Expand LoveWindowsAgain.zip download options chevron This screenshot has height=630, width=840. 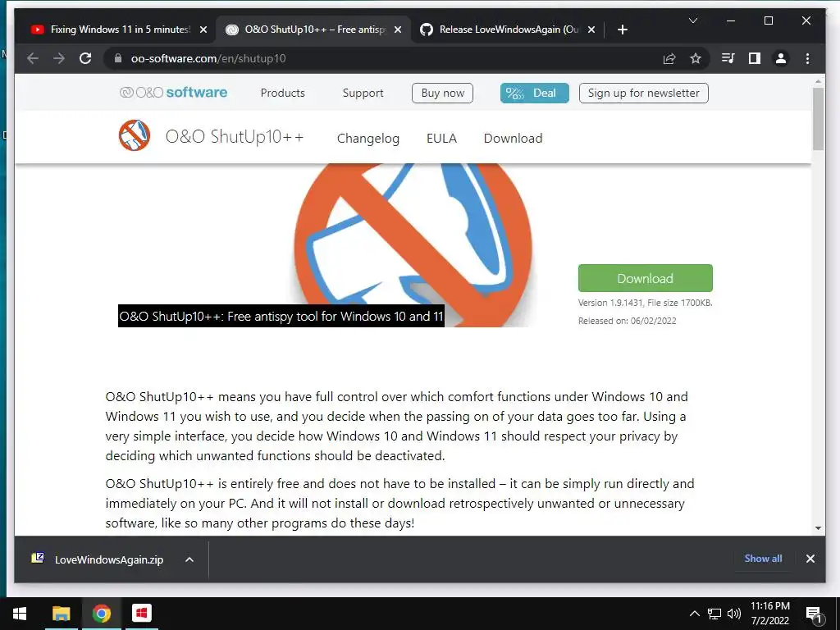tap(189, 559)
